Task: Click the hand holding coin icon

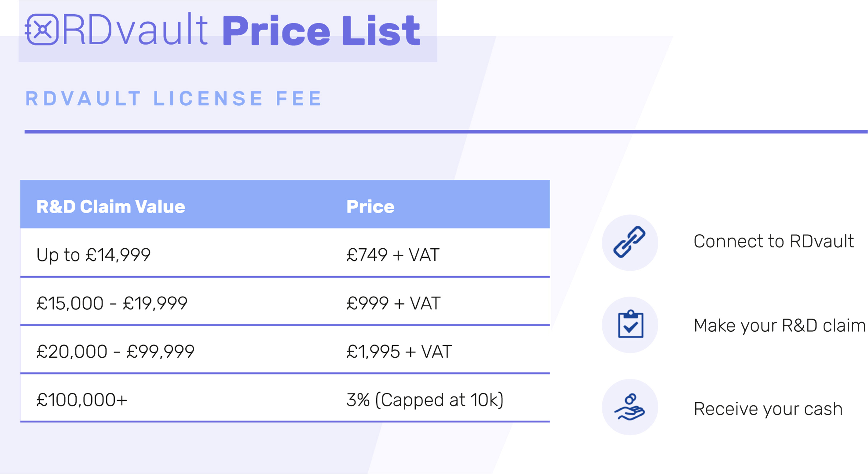Action: pos(629,407)
